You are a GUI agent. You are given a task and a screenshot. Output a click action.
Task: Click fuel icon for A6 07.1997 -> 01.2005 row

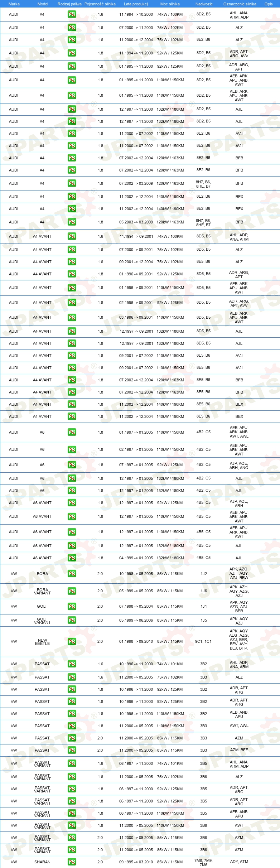[x=72, y=465]
